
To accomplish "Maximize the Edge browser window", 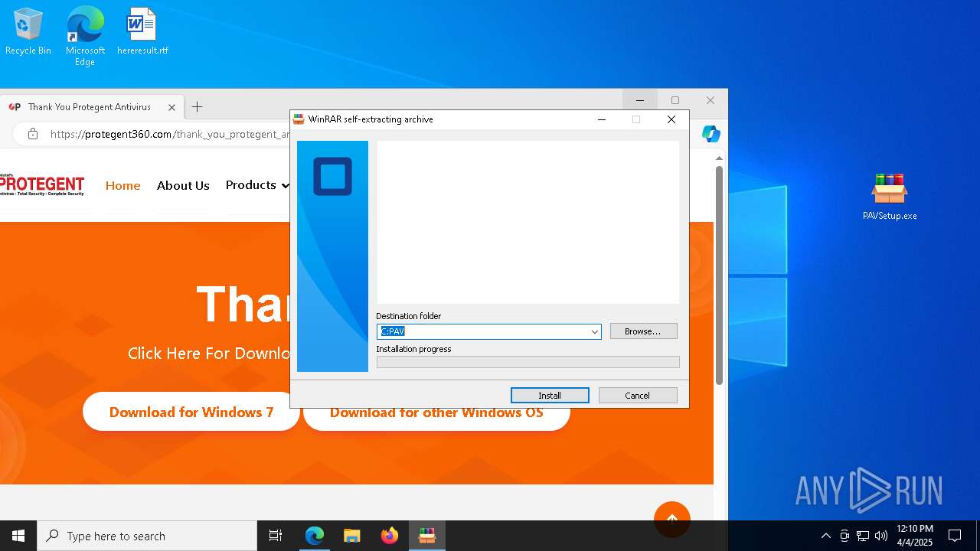I will click(x=675, y=100).
